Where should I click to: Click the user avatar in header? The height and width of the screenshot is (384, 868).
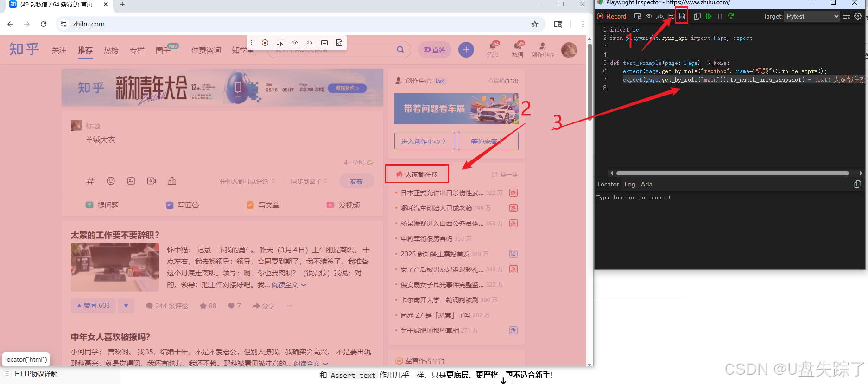pyautogui.click(x=569, y=50)
